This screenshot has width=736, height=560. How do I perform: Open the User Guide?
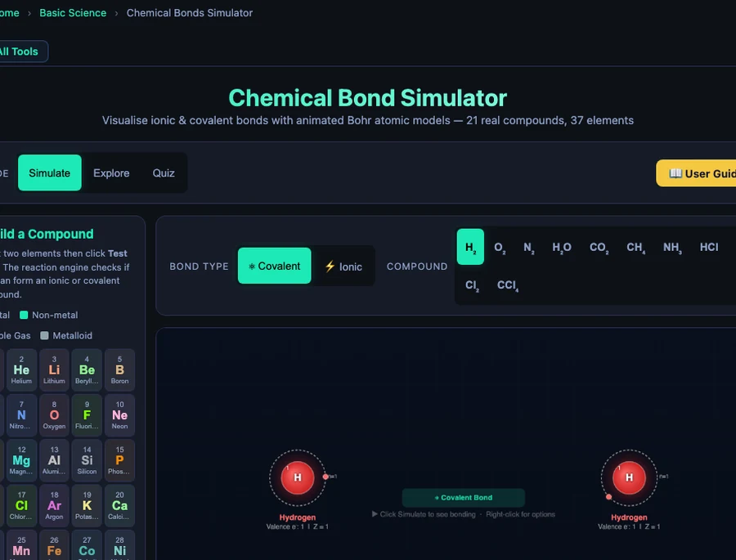point(697,173)
